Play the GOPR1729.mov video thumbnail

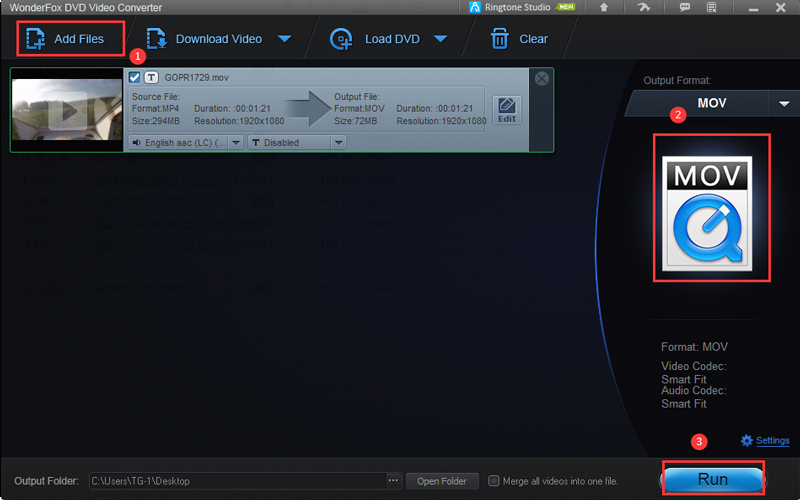coord(65,110)
